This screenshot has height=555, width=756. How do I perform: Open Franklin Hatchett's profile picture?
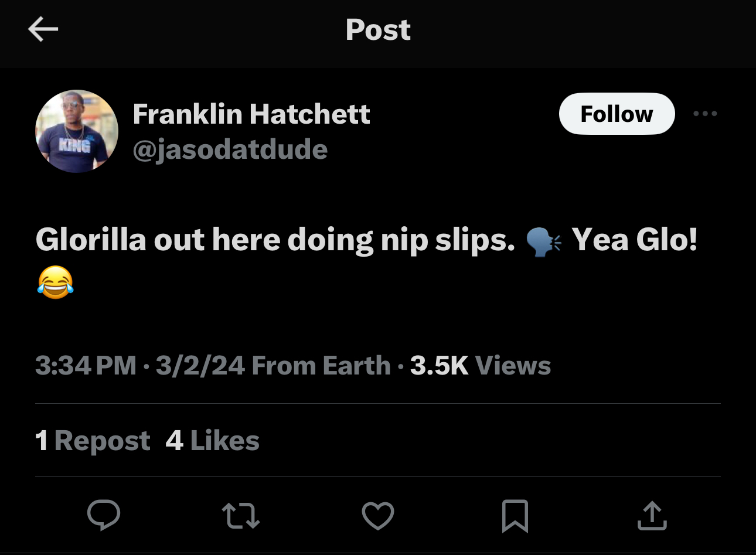[x=76, y=131]
